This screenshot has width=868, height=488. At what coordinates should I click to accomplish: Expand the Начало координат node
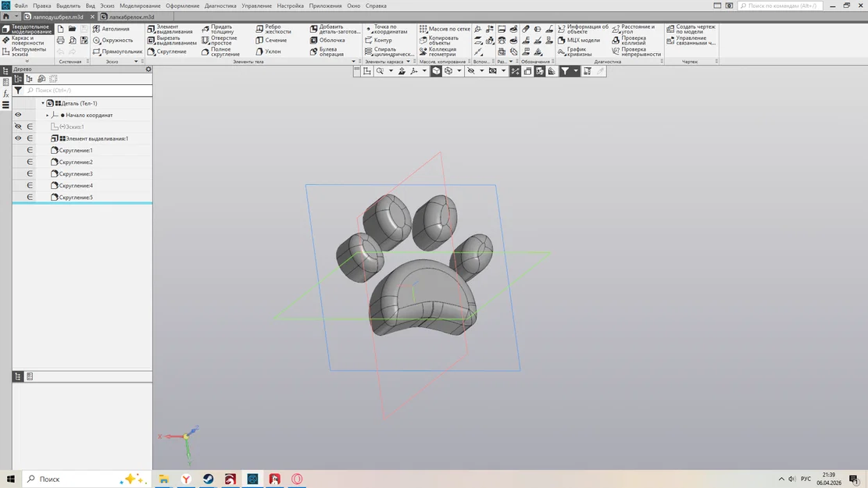(x=47, y=115)
